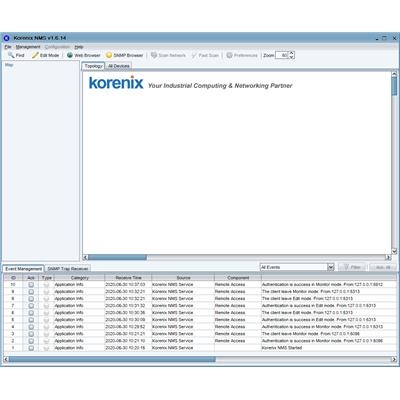Open the File menu

[8, 47]
